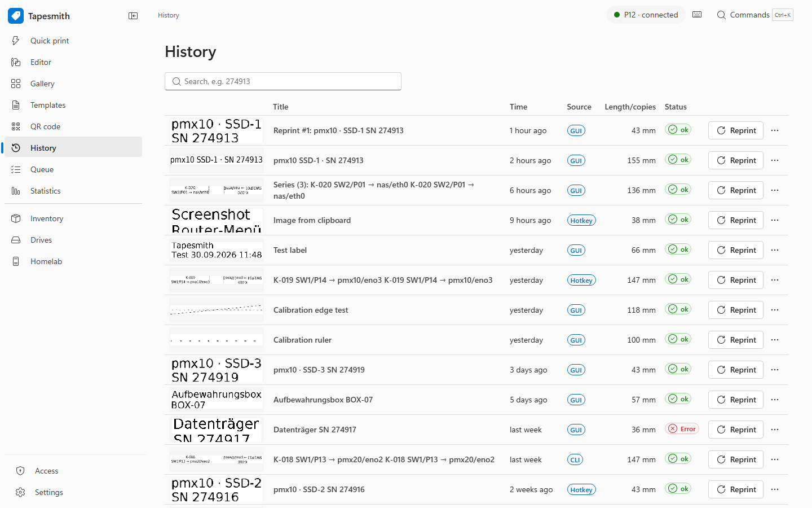Click the Time column header
Screen dimensions: 812x508
click(x=518, y=107)
